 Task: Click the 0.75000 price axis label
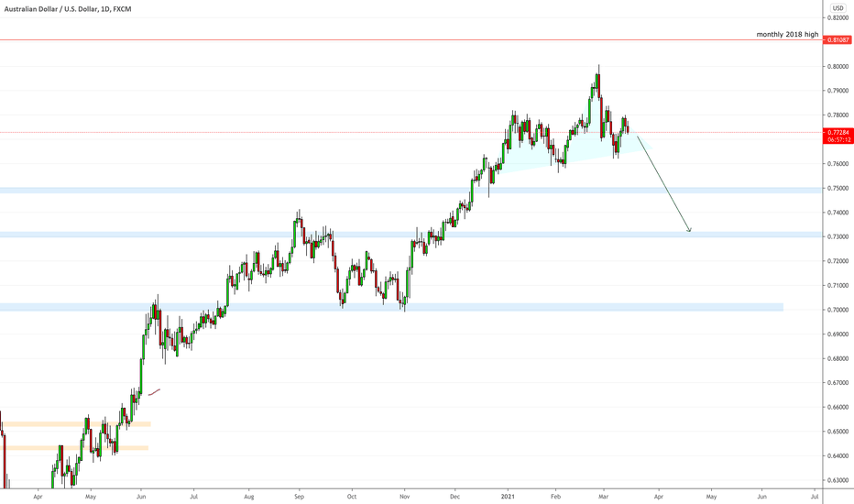click(x=838, y=189)
